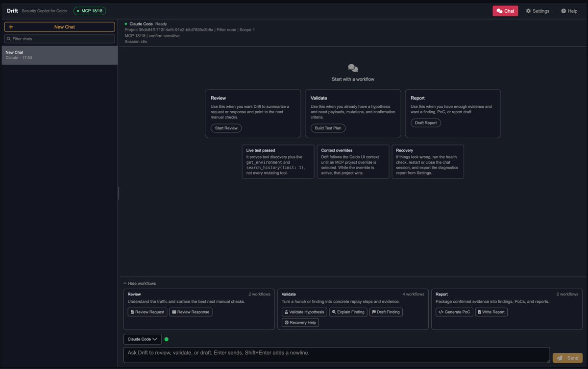This screenshot has width=588, height=369.
Task: Click the flask icon on Validate Hypothesis
Action: pos(287,312)
